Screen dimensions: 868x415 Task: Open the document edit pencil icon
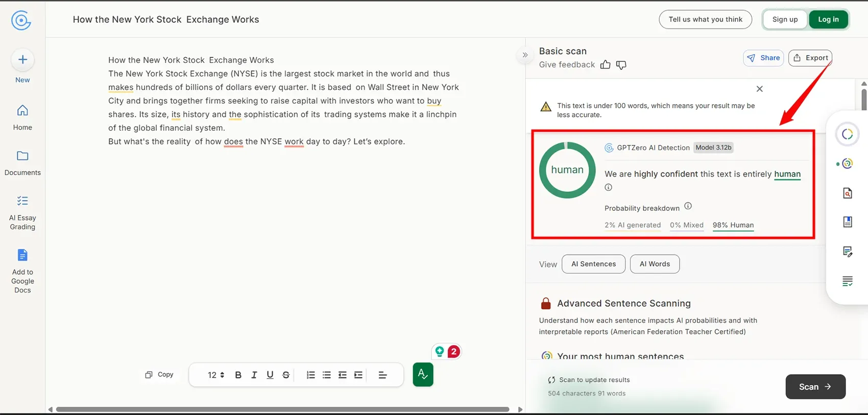(848, 251)
